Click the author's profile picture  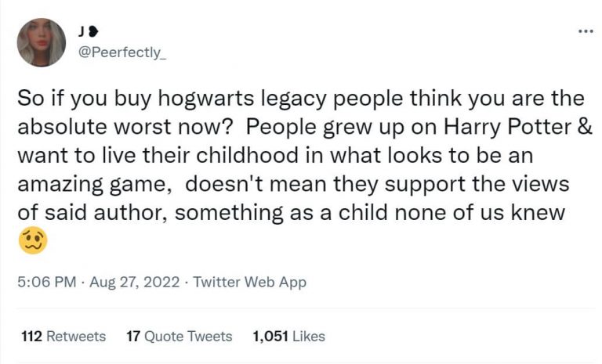[42, 42]
